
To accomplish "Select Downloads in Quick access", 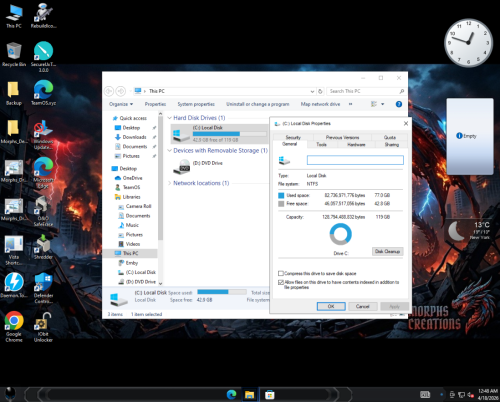I will 135,137.
